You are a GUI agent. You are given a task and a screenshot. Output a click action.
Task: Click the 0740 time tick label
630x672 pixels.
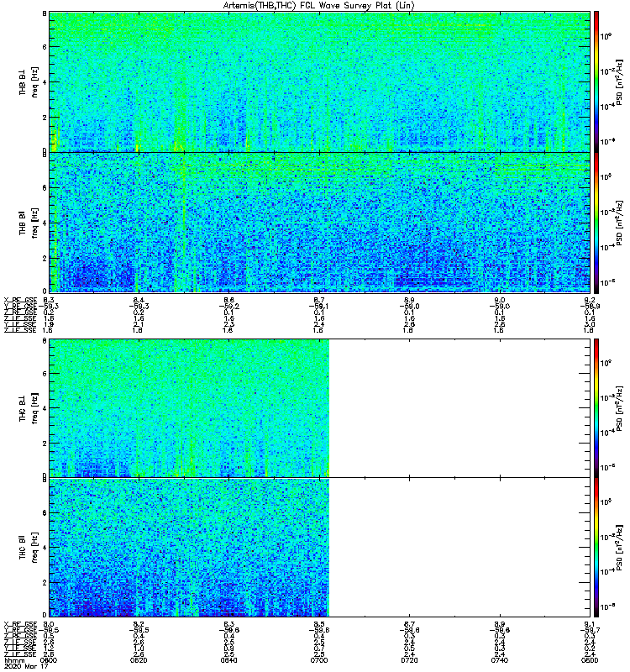(499, 660)
